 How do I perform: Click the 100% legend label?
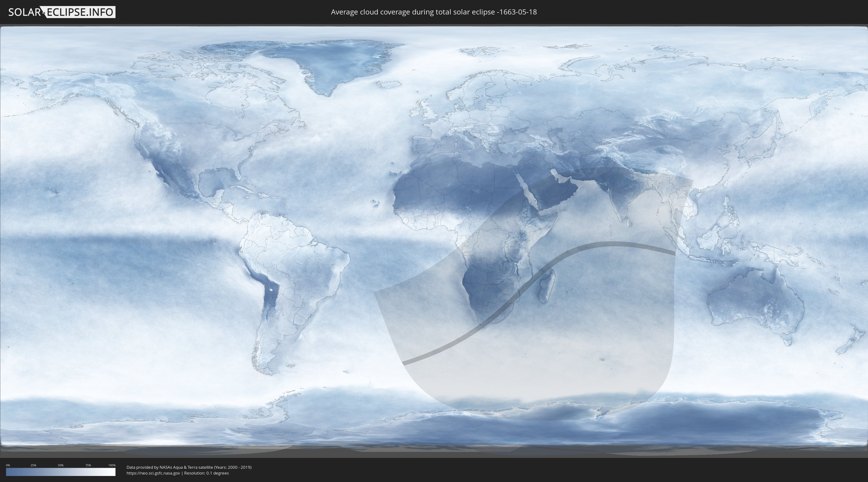pos(112,465)
